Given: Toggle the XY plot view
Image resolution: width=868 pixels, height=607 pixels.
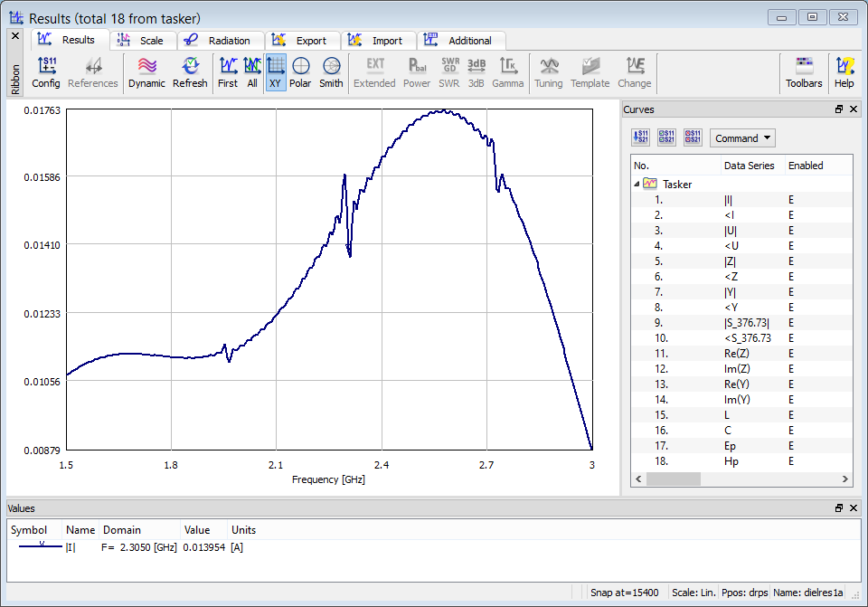Looking at the screenshot, I should pyautogui.click(x=276, y=72).
